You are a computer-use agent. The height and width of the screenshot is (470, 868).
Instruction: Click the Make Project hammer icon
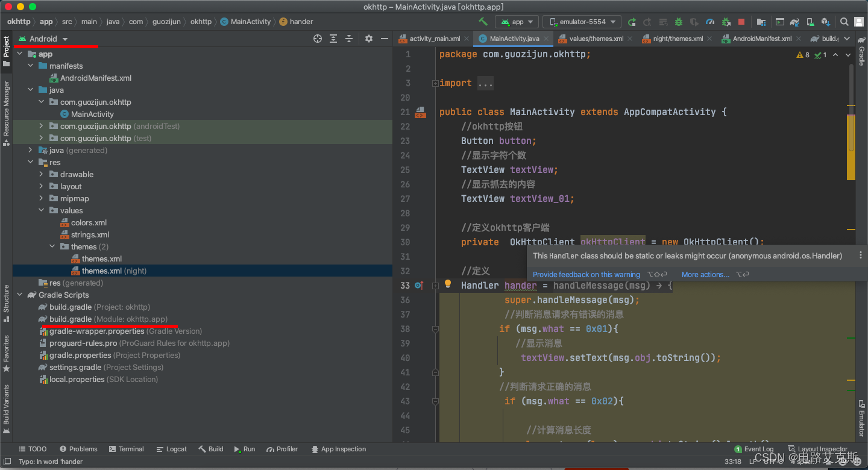click(x=483, y=22)
